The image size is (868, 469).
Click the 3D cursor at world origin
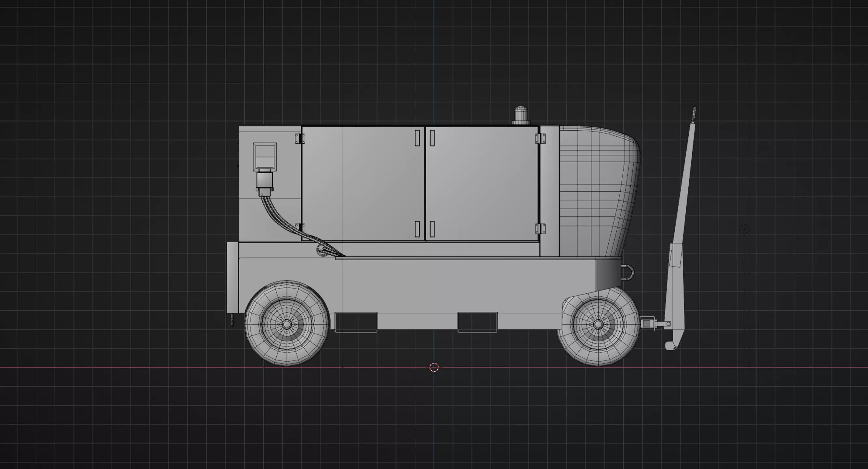(434, 367)
